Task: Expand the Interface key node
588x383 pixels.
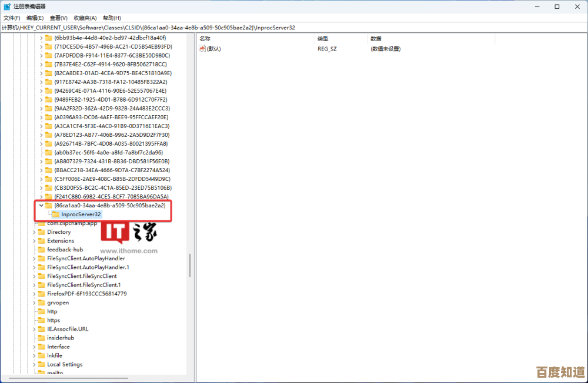Action: 34,347
